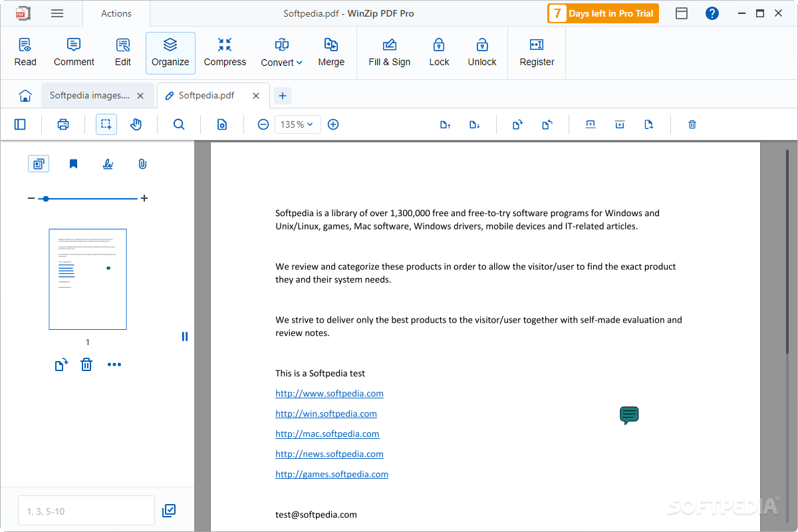Click the extract page icon
The image size is (798, 532).
point(649,124)
